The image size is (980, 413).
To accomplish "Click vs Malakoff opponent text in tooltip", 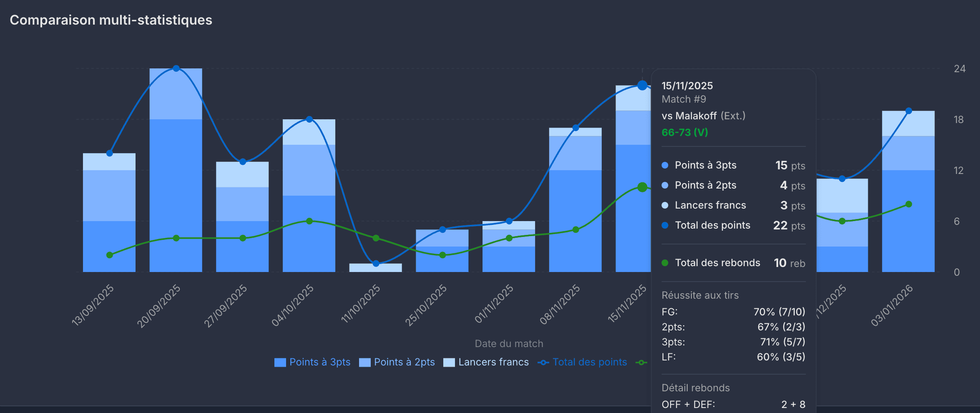I will 689,116.
